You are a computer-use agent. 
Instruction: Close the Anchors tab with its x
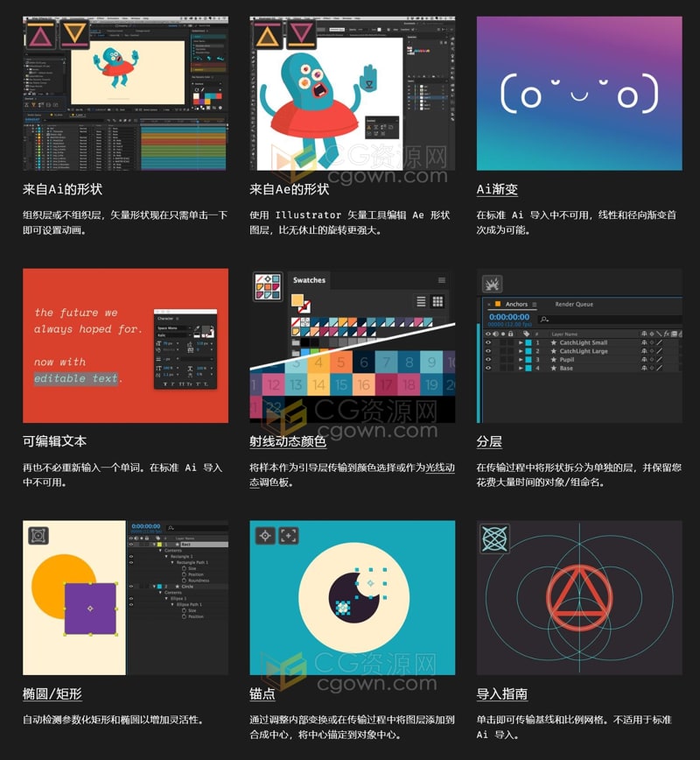point(489,305)
